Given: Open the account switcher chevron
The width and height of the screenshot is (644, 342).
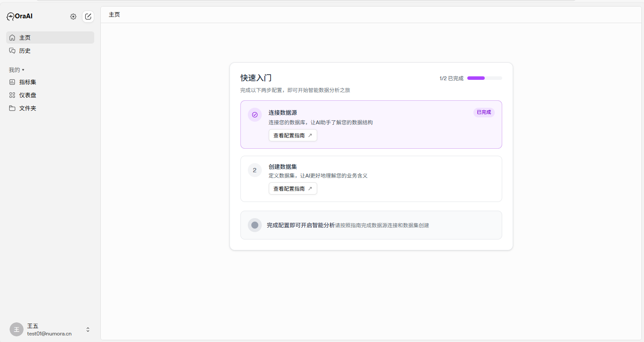Looking at the screenshot, I should pos(87,329).
